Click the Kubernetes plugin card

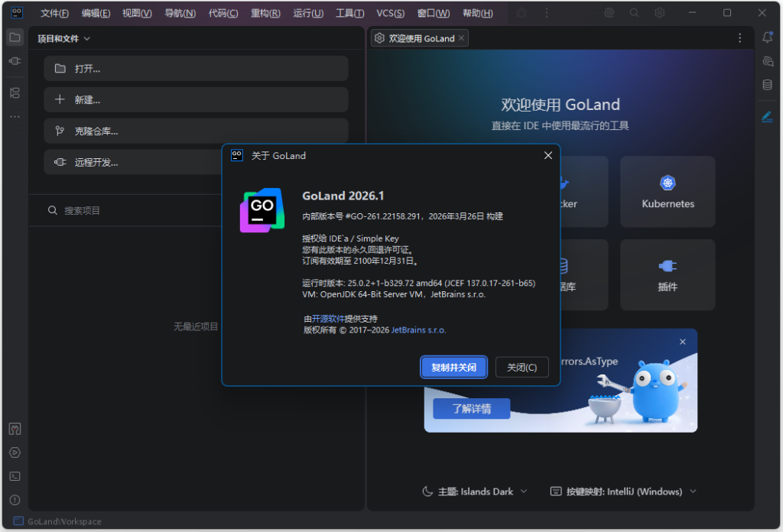coord(667,191)
